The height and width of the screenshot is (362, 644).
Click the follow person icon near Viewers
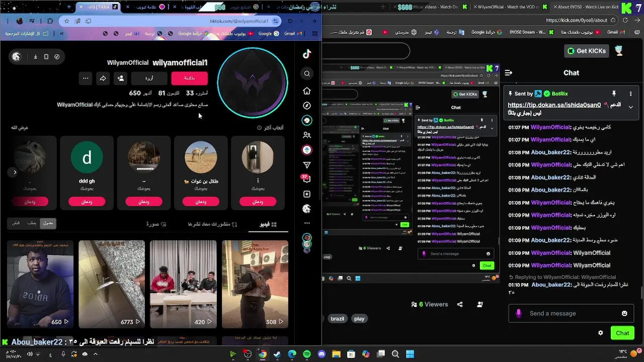[480, 304]
